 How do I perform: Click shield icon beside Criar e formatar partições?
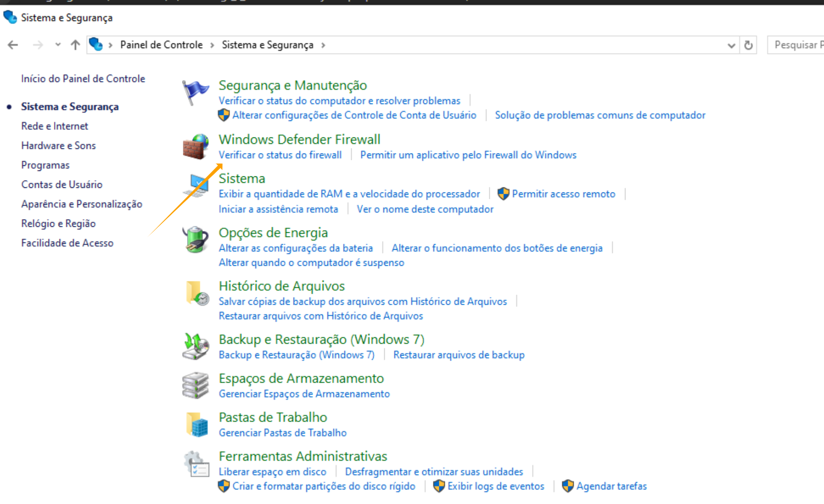click(224, 486)
